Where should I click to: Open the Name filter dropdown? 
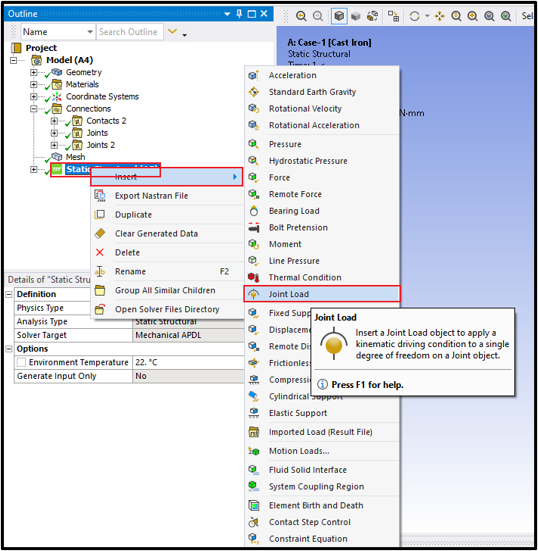click(x=90, y=32)
